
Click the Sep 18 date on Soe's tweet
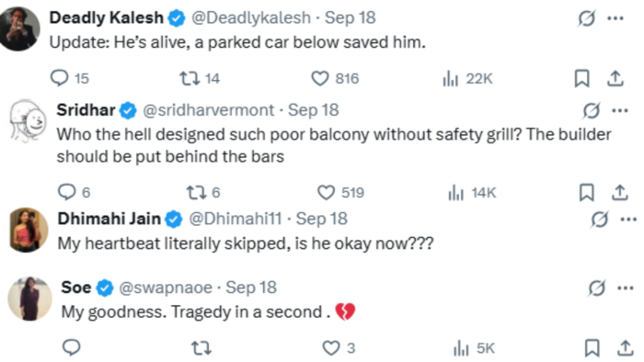(251, 288)
